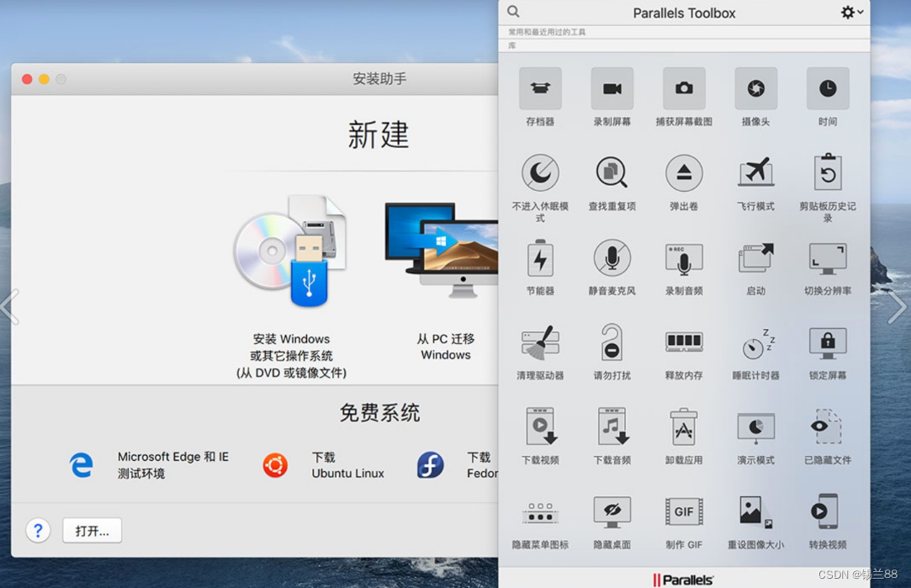Click Free Memory (释放内存) icon
911x588 pixels.
pyautogui.click(x=684, y=342)
